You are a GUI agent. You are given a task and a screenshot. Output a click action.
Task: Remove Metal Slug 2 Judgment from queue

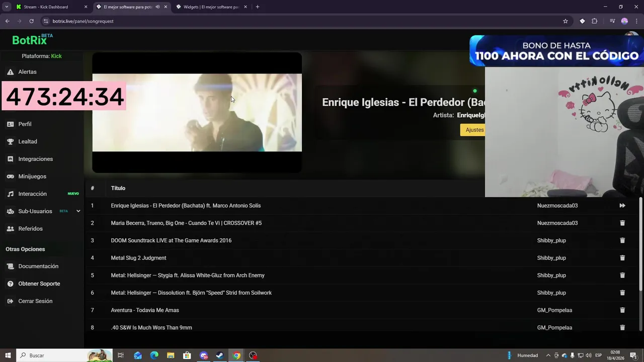point(622,258)
